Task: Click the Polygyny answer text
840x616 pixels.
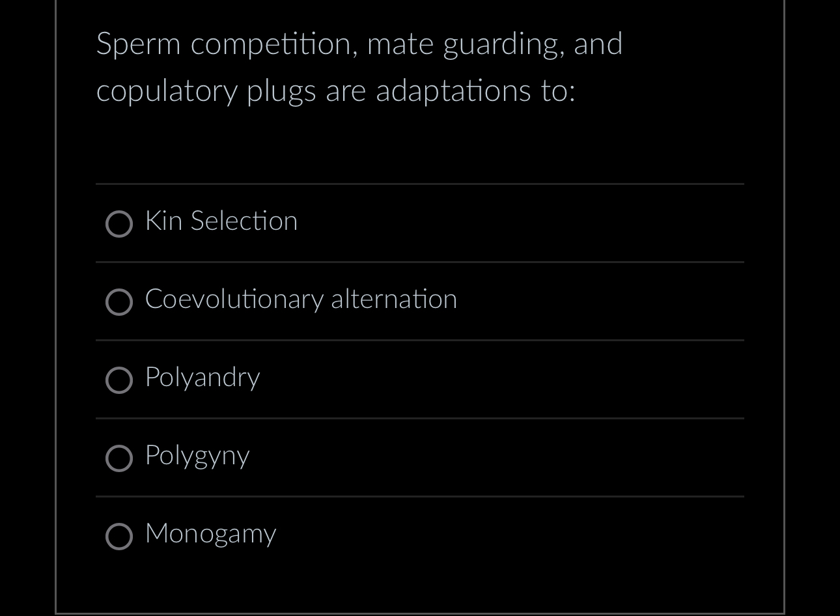Action: (197, 456)
